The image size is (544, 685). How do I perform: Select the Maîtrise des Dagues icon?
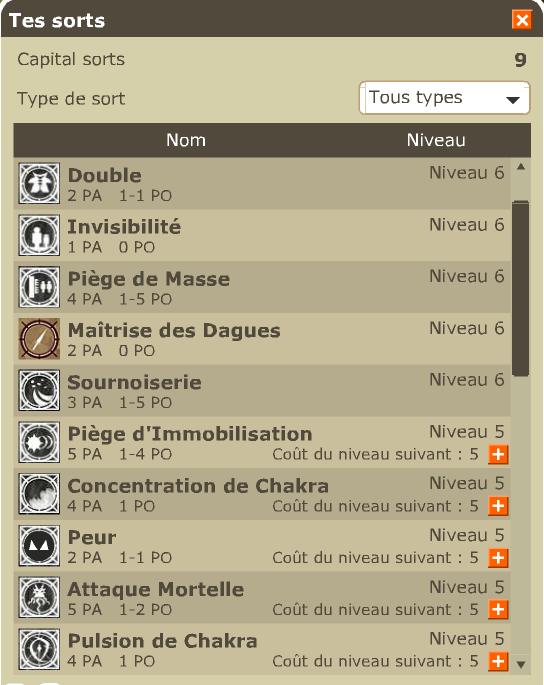click(39, 339)
